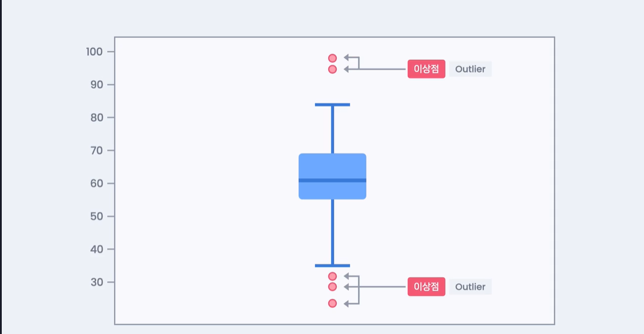Select the 50 label on the vertical axis
This screenshot has width=644, height=334.
97,216
